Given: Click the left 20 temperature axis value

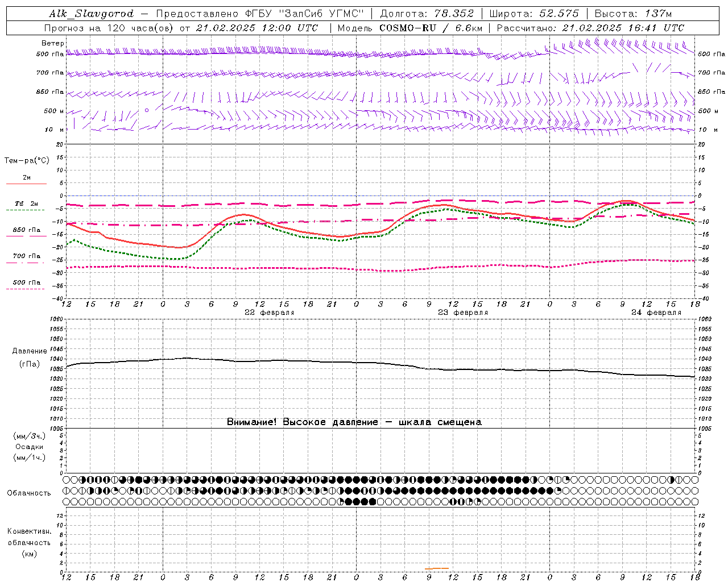Looking at the screenshot, I should pyautogui.click(x=61, y=145).
